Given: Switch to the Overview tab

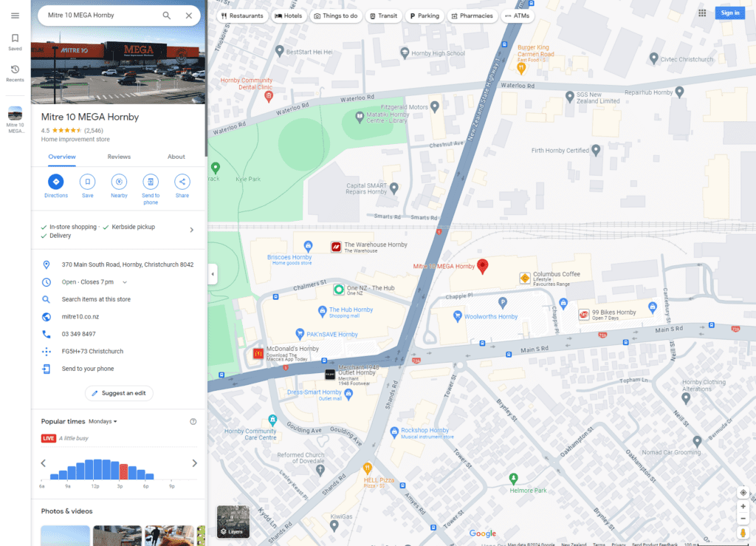Looking at the screenshot, I should tap(62, 157).
